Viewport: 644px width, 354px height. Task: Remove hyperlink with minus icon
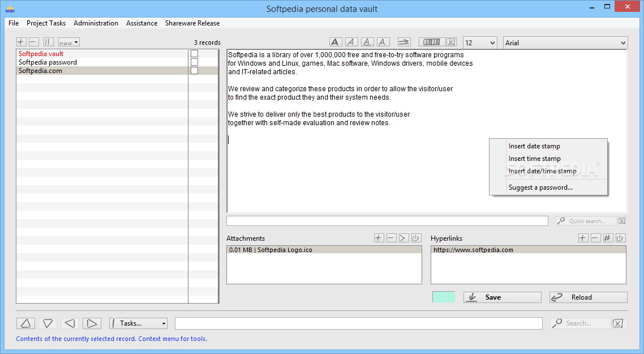(595, 238)
